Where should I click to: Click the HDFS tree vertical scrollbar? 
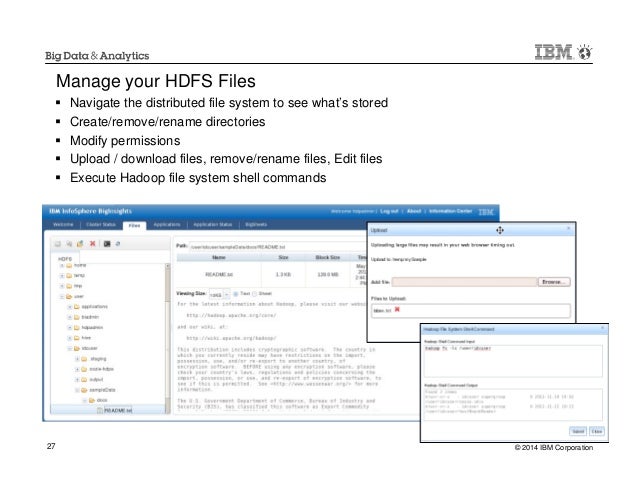pos(167,338)
